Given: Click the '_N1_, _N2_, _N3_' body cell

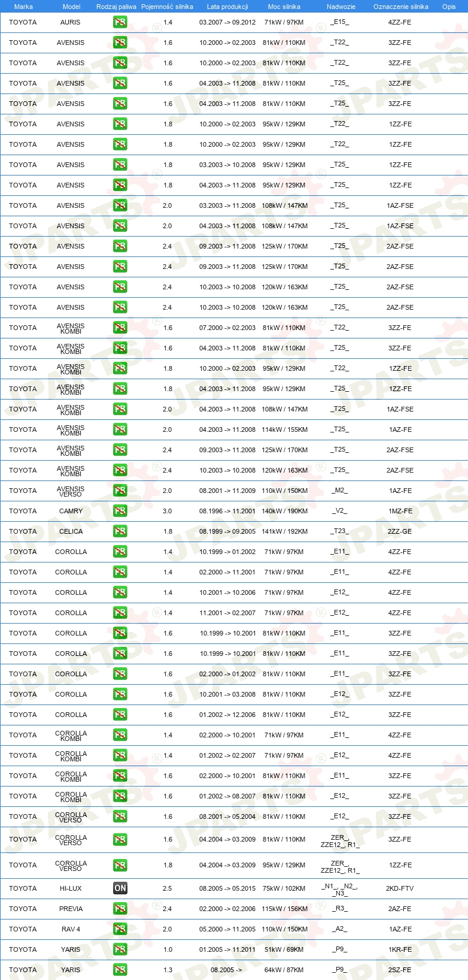Looking at the screenshot, I should click(339, 889).
